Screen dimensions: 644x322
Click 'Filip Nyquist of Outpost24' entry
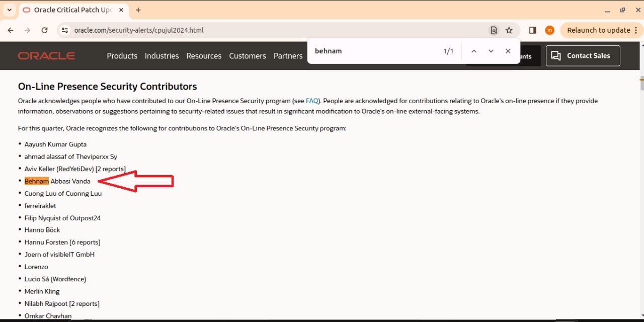pos(62,218)
